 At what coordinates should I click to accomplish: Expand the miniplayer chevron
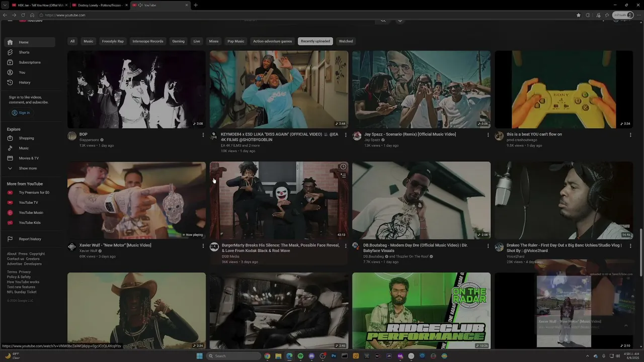[626, 325]
